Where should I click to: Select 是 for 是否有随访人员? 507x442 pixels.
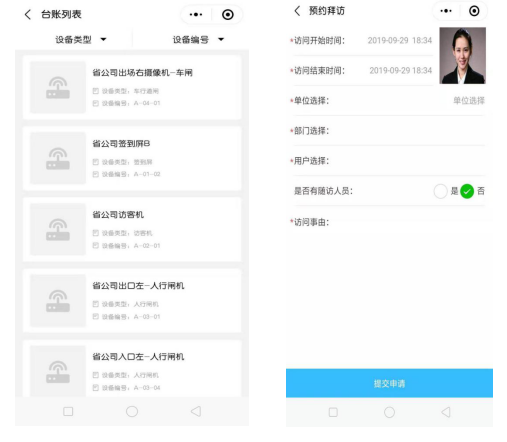[440, 191]
